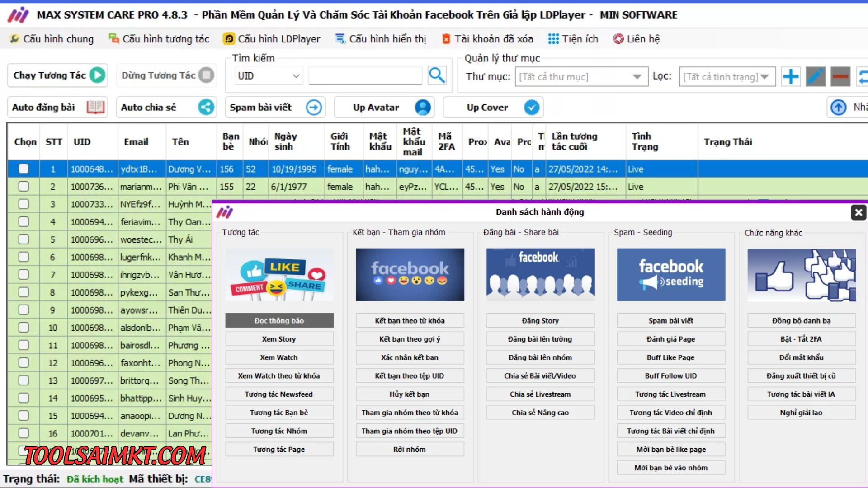Tick checkbox for row 11
Screen dimensions: 868x488
point(24,345)
